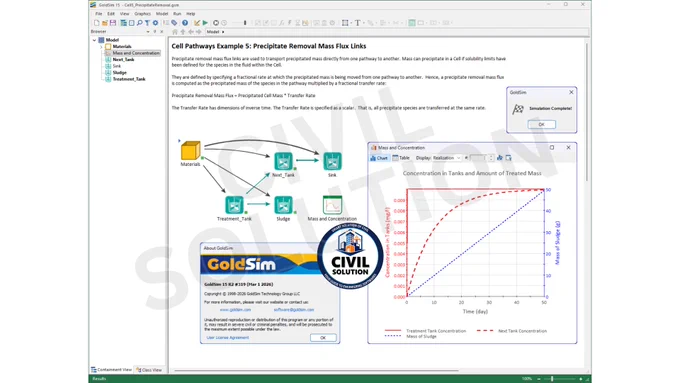Select Sludge in browser tree
This screenshot has height=383, width=680.
[120, 72]
